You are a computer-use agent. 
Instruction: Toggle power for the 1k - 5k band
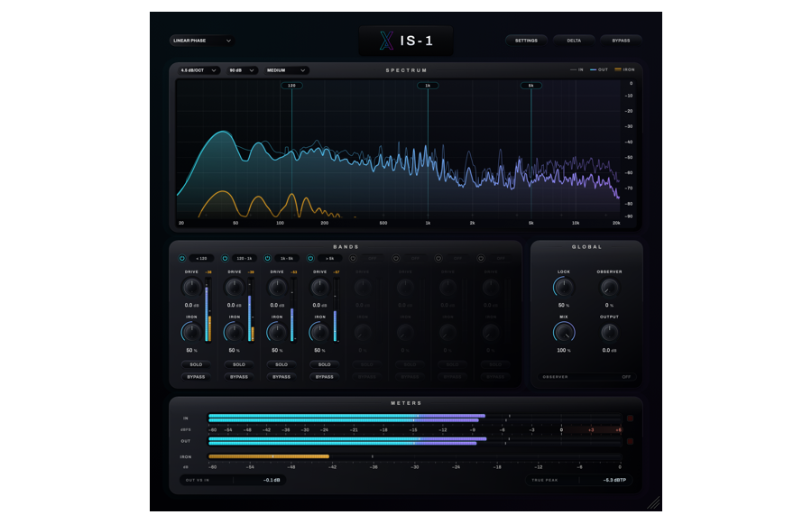[x=267, y=258]
